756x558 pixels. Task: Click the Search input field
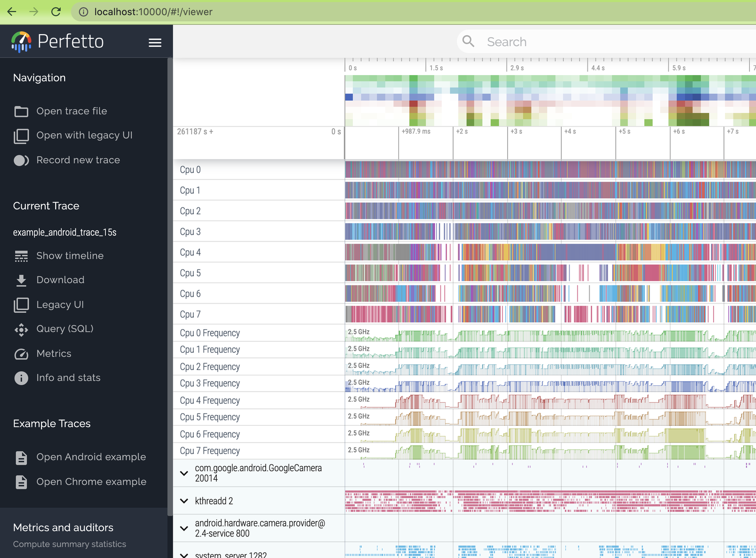coord(577,42)
